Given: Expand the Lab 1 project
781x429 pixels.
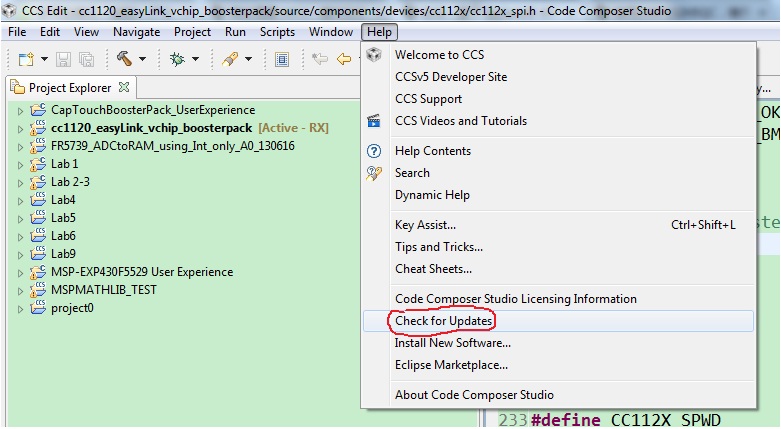Looking at the screenshot, I should pos(20,165).
